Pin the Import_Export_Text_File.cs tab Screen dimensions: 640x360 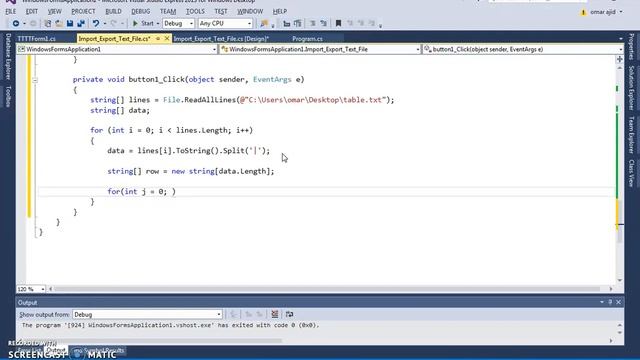[158, 38]
